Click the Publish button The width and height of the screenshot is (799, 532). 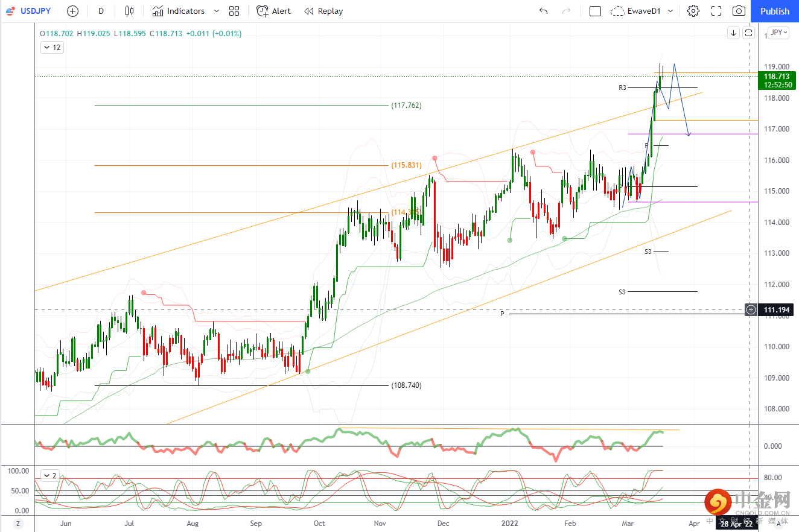pyautogui.click(x=775, y=11)
